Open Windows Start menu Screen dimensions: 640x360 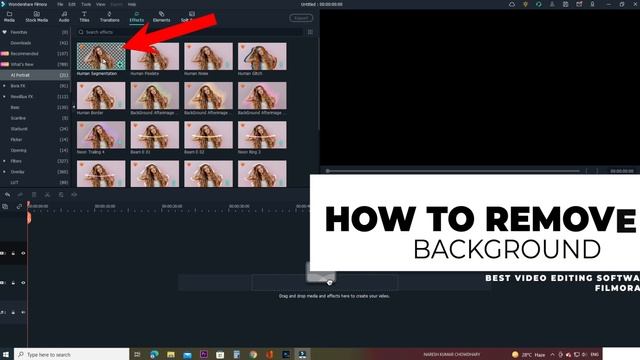pyautogui.click(x=6, y=354)
